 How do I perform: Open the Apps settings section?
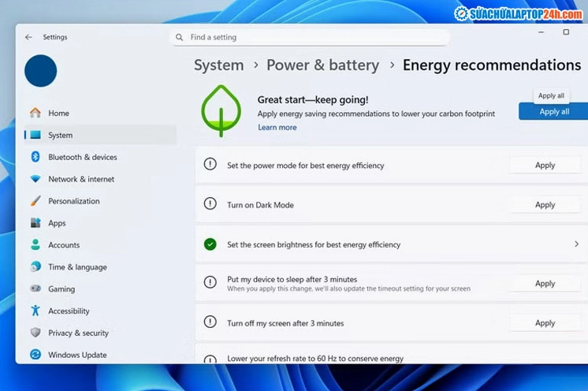click(57, 223)
